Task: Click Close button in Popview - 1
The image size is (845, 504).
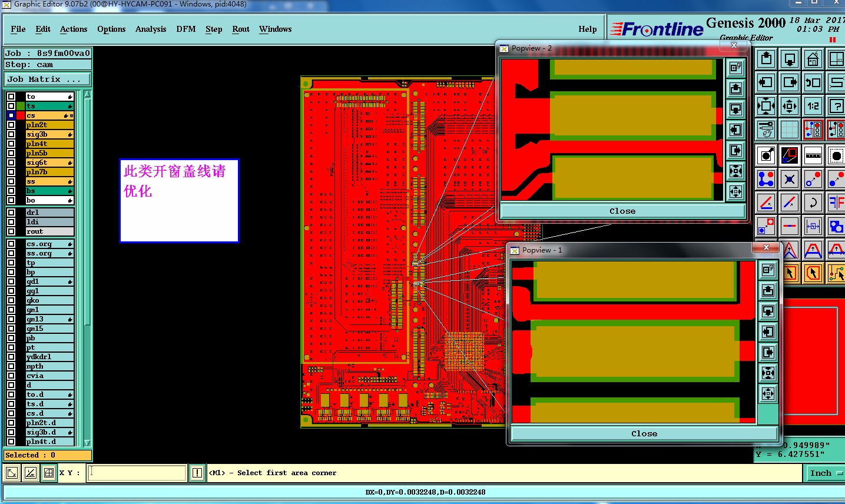Action: pyautogui.click(x=644, y=433)
